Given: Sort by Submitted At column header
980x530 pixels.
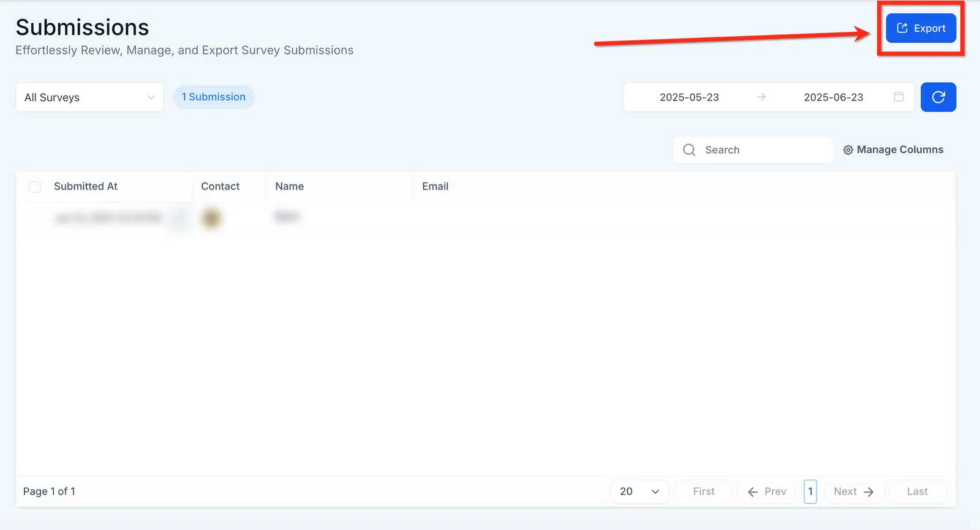Looking at the screenshot, I should tap(86, 186).
